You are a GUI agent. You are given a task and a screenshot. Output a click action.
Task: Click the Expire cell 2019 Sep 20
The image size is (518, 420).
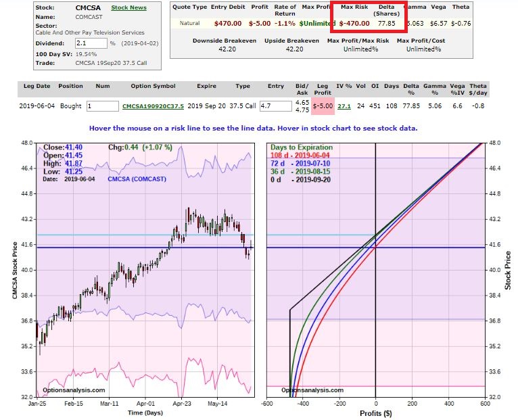coord(206,106)
